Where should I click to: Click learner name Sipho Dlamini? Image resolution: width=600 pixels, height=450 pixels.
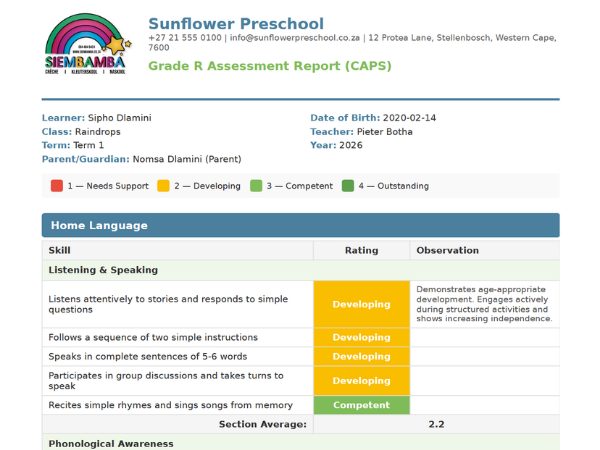[x=120, y=118]
